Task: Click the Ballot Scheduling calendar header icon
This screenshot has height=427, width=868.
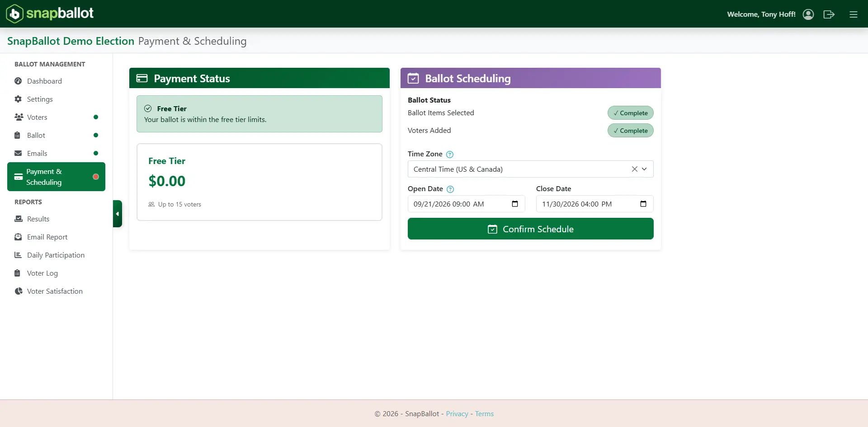Action: [413, 78]
